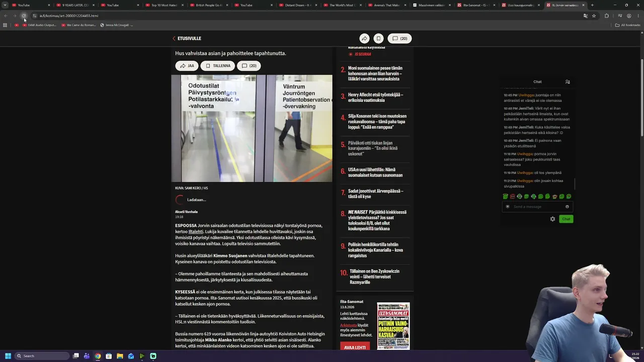The image size is (644, 362).
Task: Open Microsoft Teams from the taskbar
Action: click(87, 356)
